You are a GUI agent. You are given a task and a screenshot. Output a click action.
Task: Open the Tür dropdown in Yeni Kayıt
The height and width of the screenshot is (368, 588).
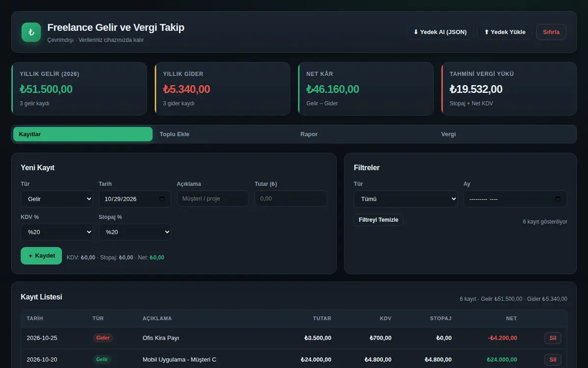[57, 199]
